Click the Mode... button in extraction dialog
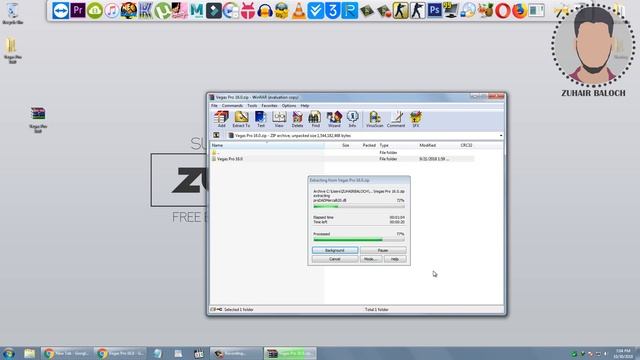 click(x=371, y=259)
